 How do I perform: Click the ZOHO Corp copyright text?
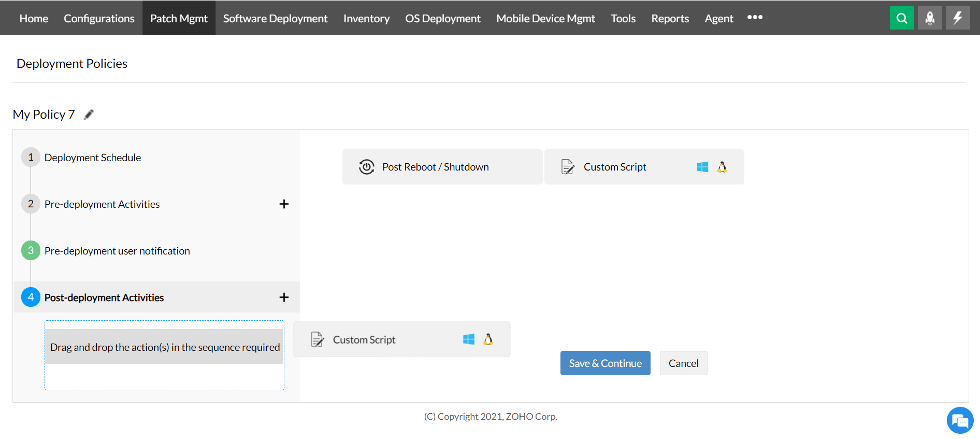491,417
